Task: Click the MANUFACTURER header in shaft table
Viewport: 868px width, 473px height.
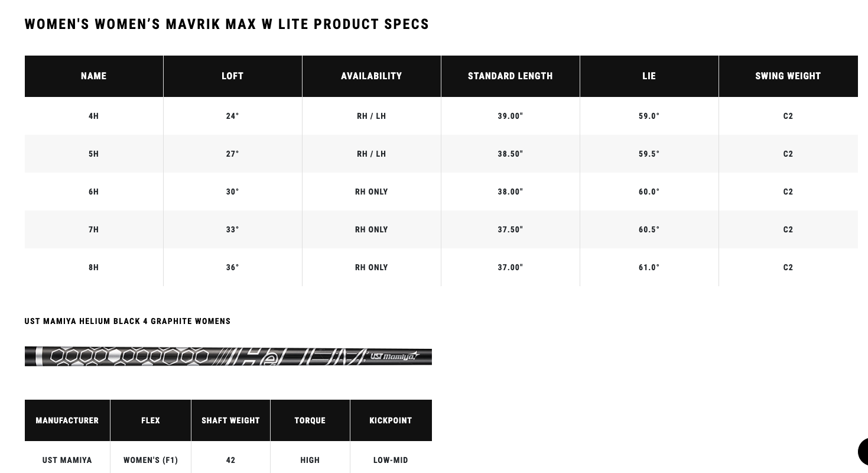Action: click(67, 420)
